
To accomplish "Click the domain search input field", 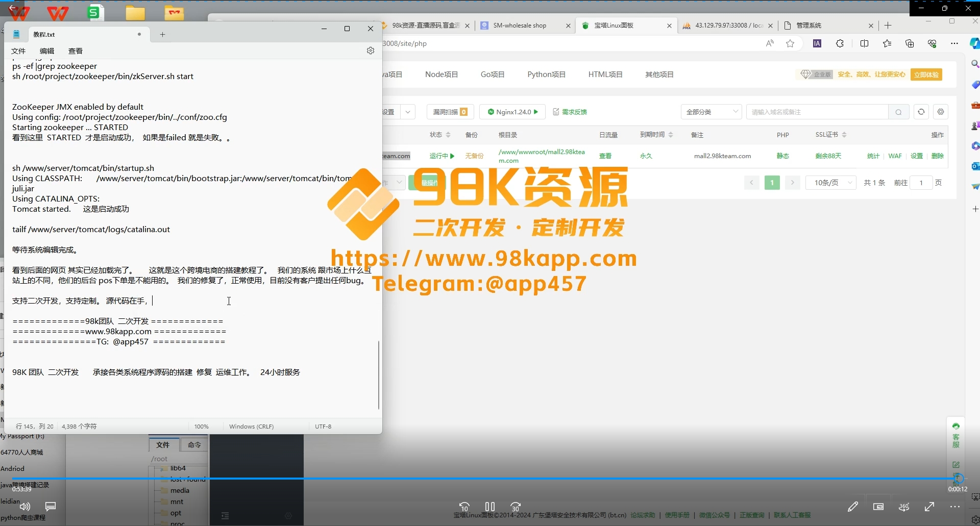I will click(817, 112).
